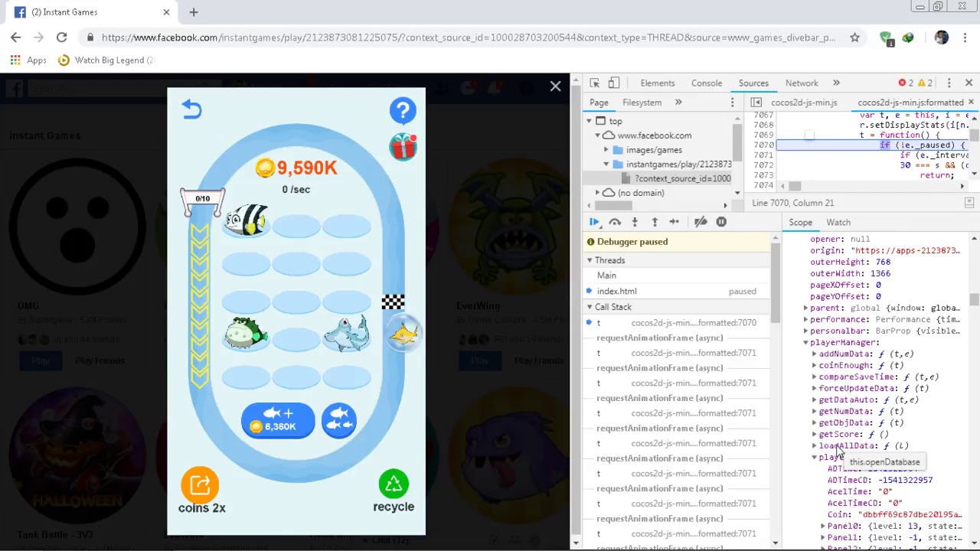Open the Watch pane tab

tap(838, 223)
